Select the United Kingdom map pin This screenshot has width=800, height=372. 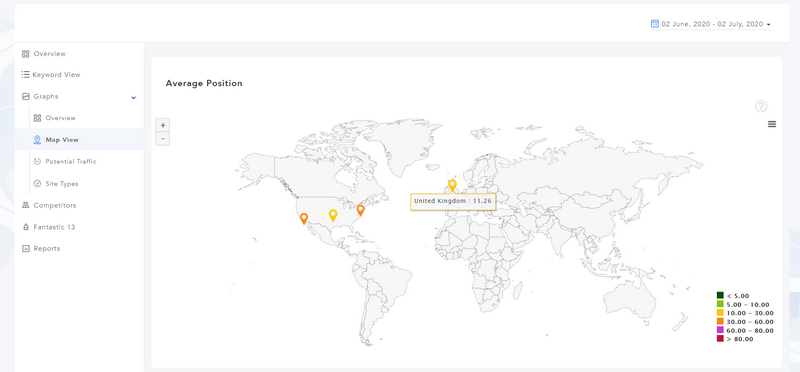click(x=452, y=185)
